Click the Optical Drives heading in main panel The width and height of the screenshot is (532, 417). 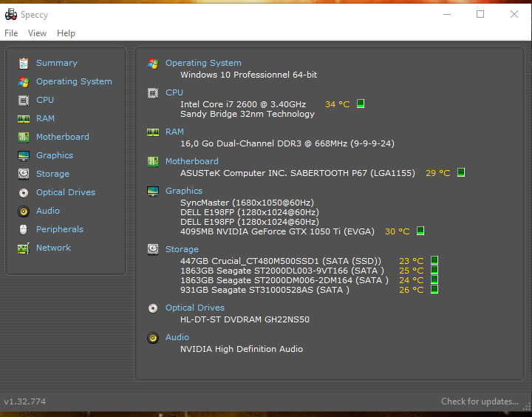click(x=195, y=308)
